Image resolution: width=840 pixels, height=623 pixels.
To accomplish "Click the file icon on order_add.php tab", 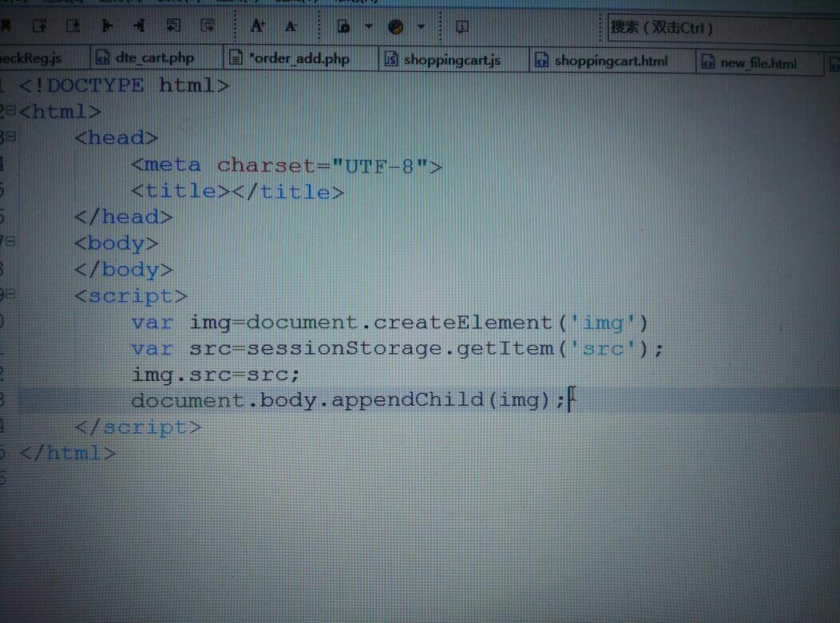I will coord(236,58).
